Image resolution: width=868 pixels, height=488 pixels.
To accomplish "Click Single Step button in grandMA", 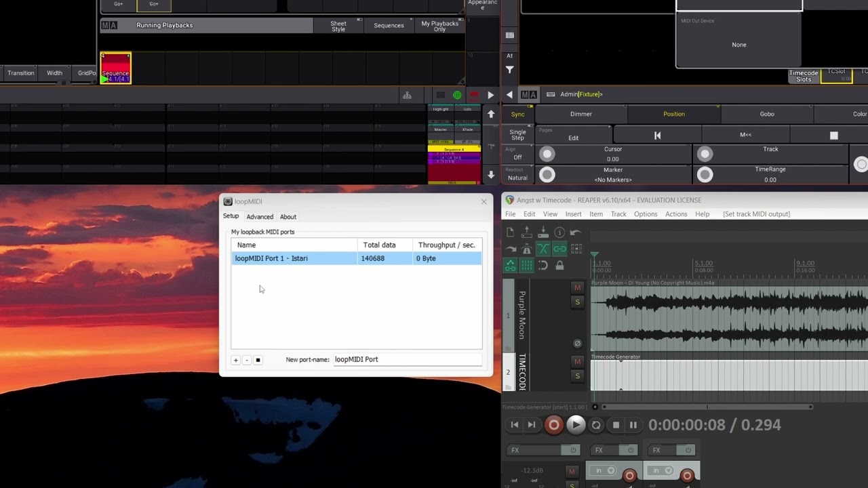I will [x=518, y=135].
